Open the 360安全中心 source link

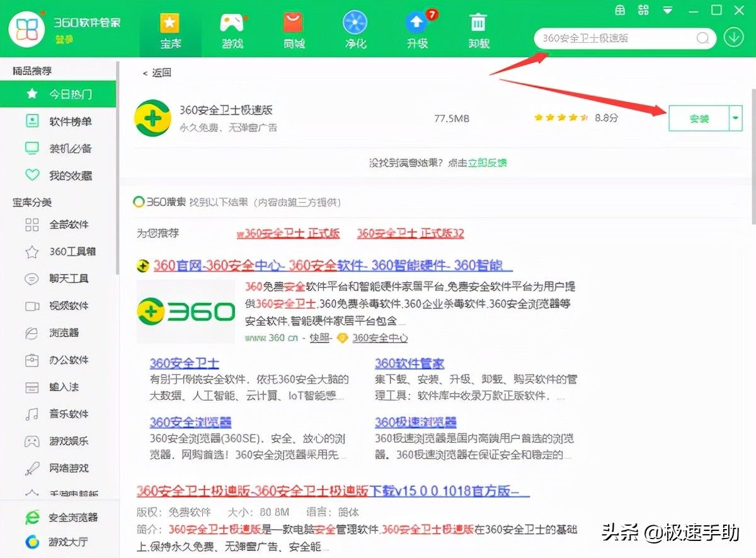coord(380,338)
